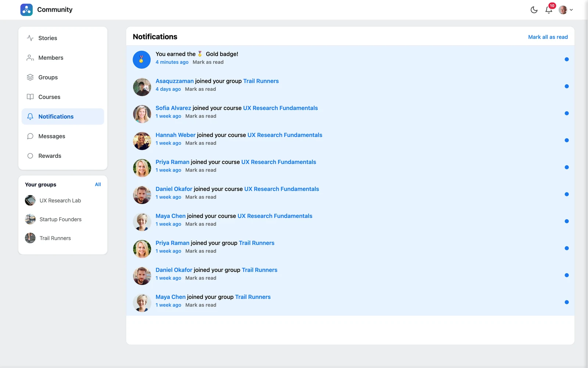Mark Hannah Weber notification as read

click(201, 143)
